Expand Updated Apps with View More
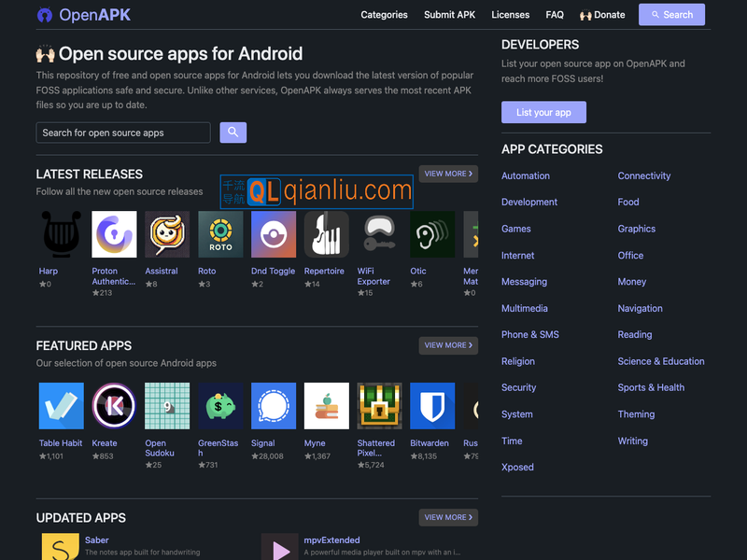Screen dimensions: 747x560 [448, 517]
